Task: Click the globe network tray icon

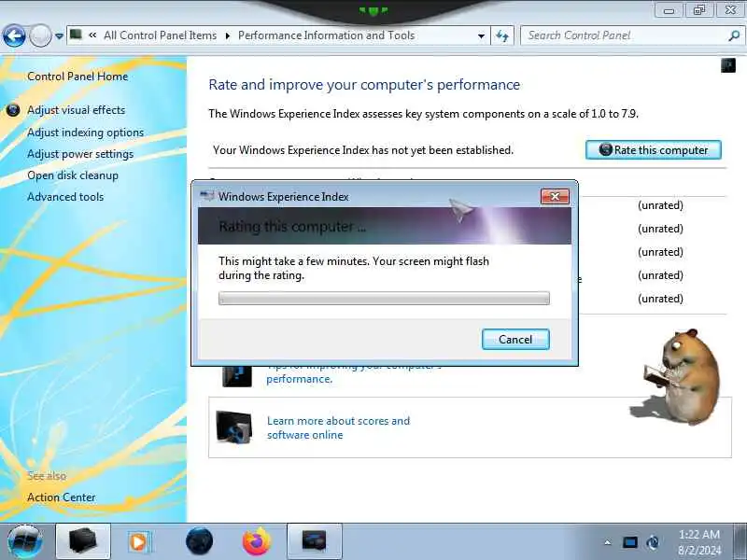Action: point(653,542)
